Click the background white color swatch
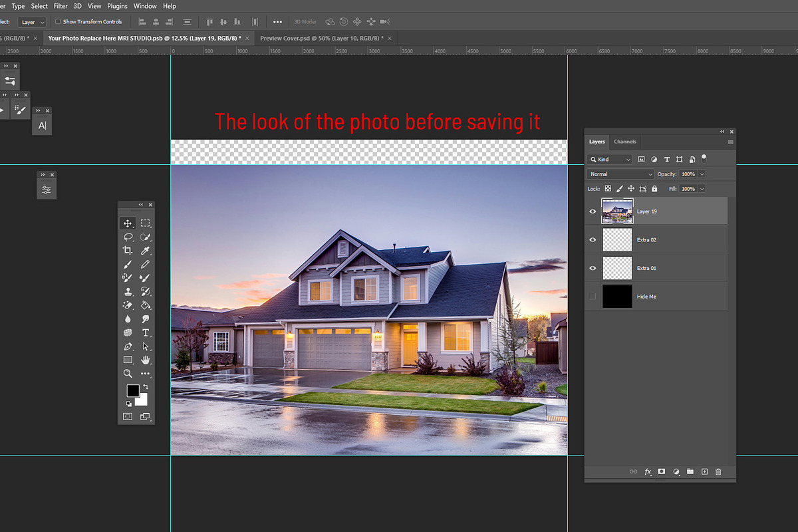Image resolution: width=798 pixels, height=532 pixels. [x=143, y=401]
